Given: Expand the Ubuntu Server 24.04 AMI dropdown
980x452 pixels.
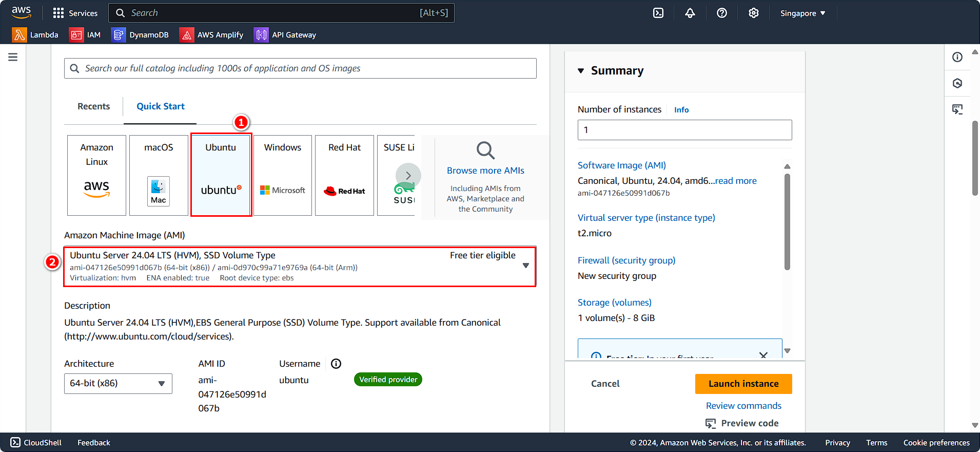Looking at the screenshot, I should point(300,266).
